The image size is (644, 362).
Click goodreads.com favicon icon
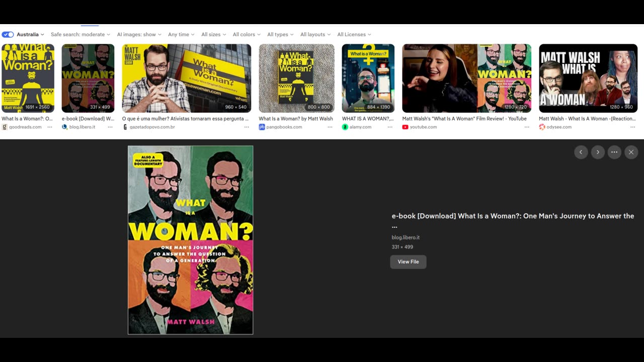(x=5, y=127)
